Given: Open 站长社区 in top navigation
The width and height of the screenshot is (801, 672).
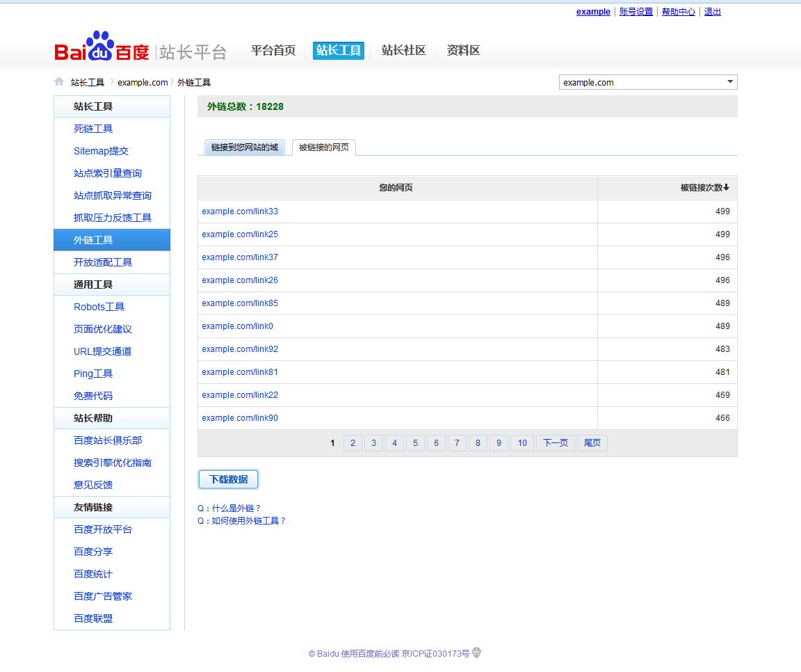Looking at the screenshot, I should click(x=403, y=50).
